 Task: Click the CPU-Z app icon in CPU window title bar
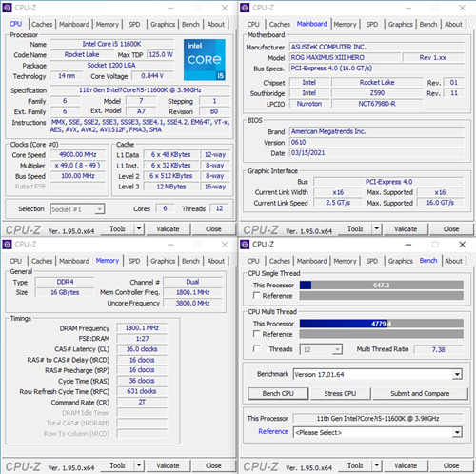click(7, 8)
